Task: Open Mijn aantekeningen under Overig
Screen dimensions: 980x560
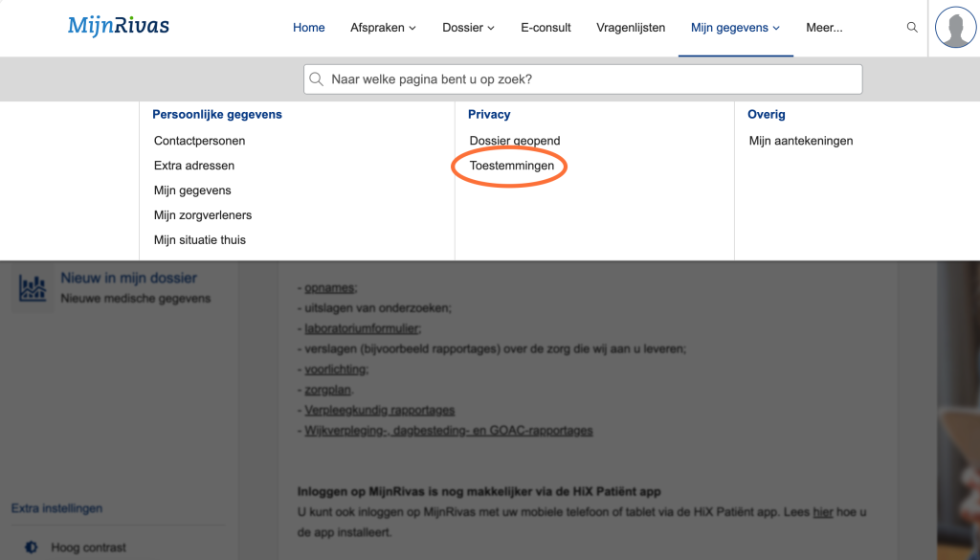Action: (801, 141)
